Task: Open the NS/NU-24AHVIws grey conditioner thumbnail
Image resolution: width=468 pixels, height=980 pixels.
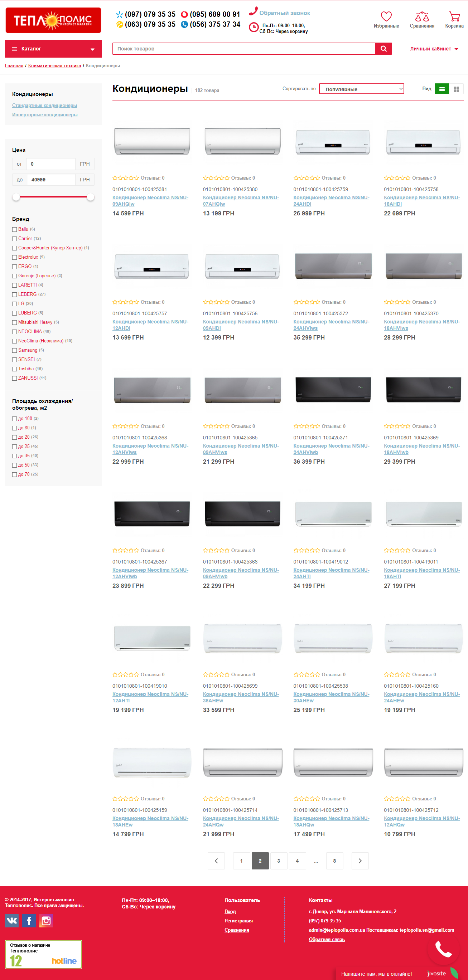Action: pyautogui.click(x=333, y=265)
